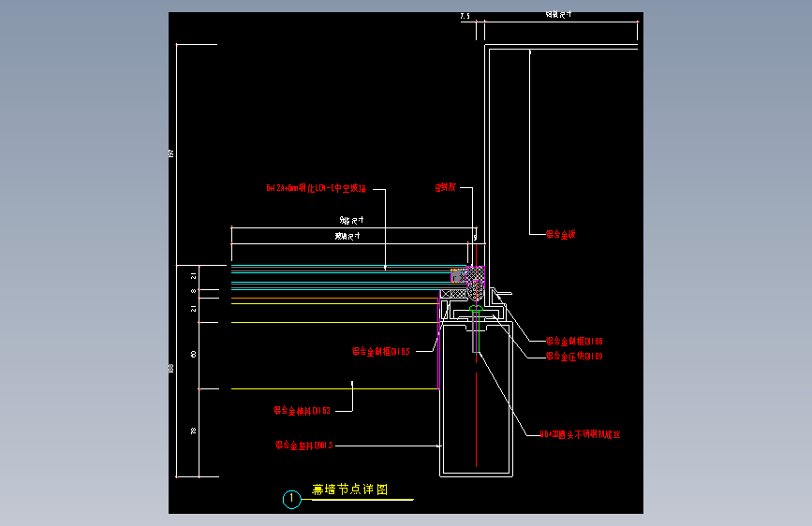This screenshot has width=812, height=526.
Task: Select the label 铝合金副框QI166
Action: (x=574, y=342)
